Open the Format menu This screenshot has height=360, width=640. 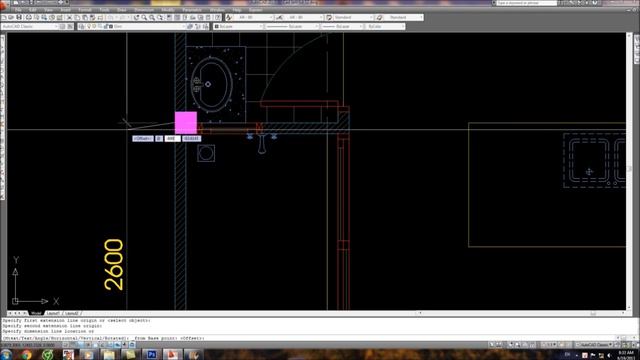coord(84,10)
